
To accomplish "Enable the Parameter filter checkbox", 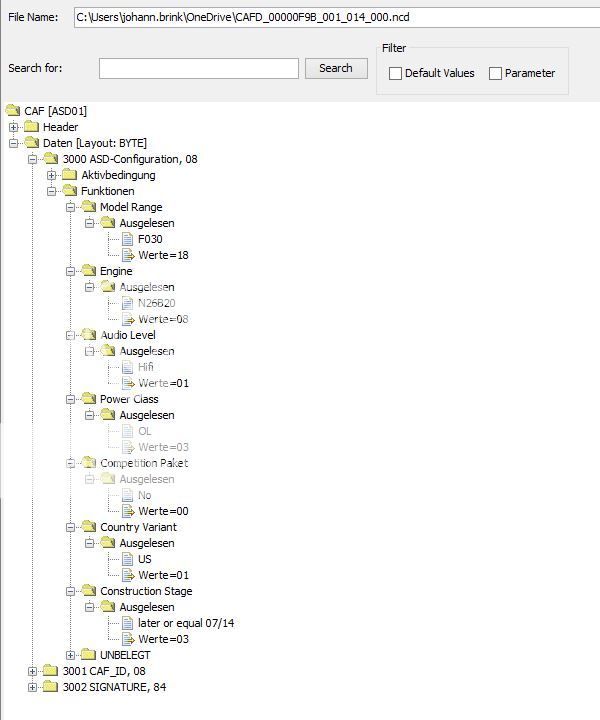I will [x=495, y=73].
